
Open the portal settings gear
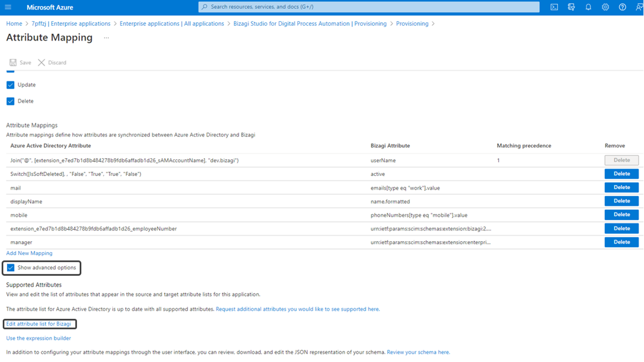click(x=606, y=7)
